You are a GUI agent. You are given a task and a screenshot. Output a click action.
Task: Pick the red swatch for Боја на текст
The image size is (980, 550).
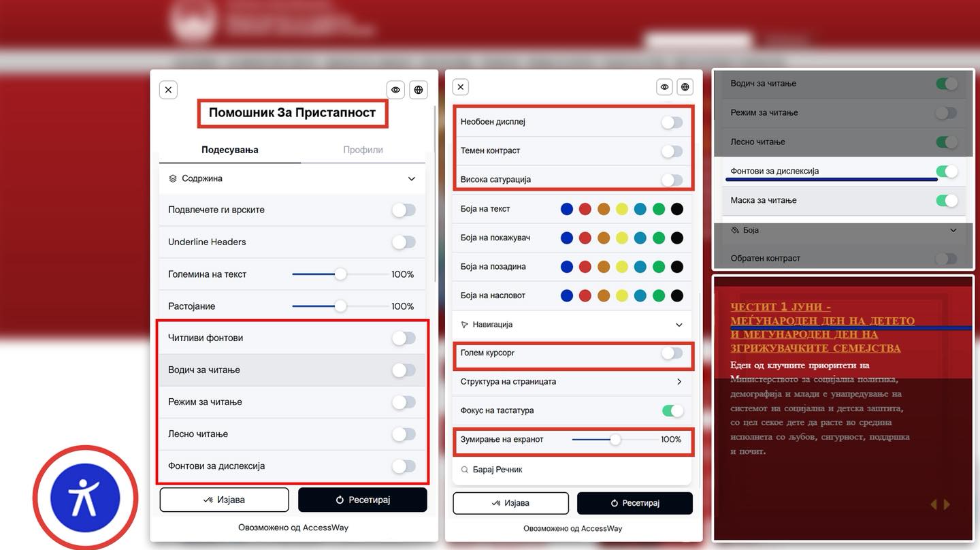pos(585,209)
